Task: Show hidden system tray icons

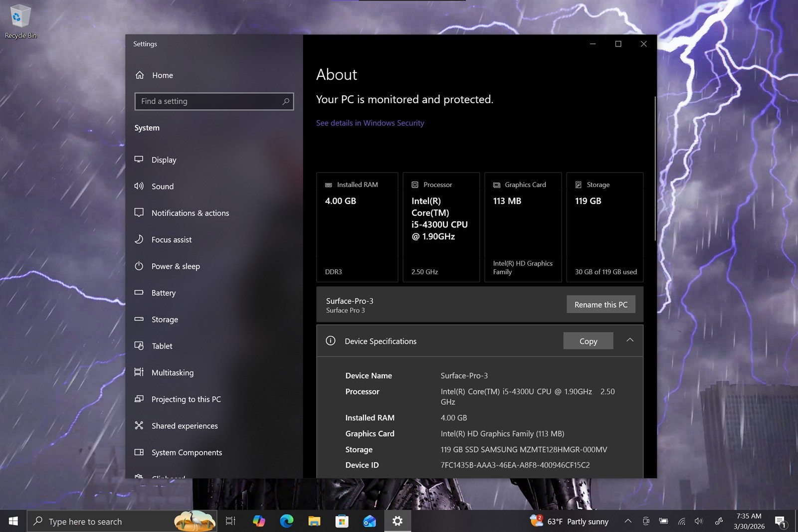Action: coord(628,521)
